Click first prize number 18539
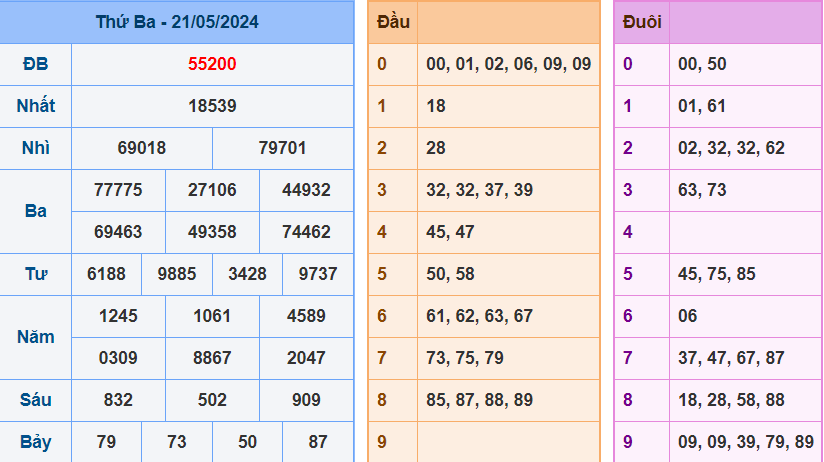This screenshot has height=462, width=824. point(212,106)
